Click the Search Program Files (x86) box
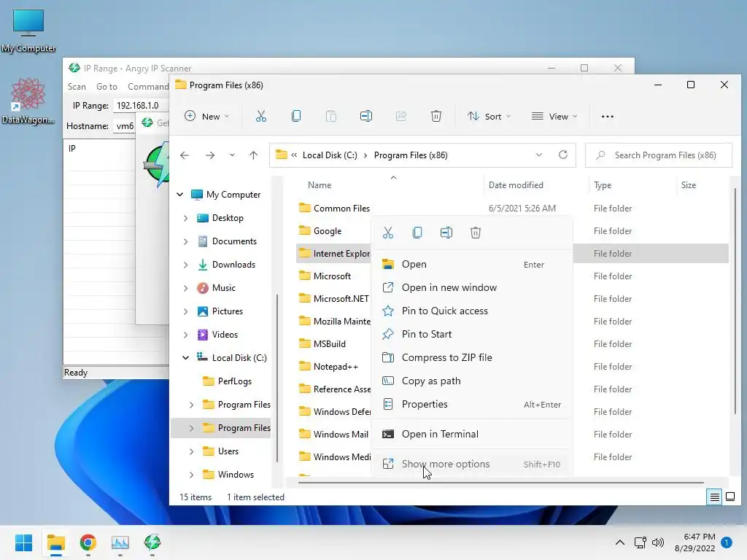Viewport: 747px width, 560px height. point(659,155)
